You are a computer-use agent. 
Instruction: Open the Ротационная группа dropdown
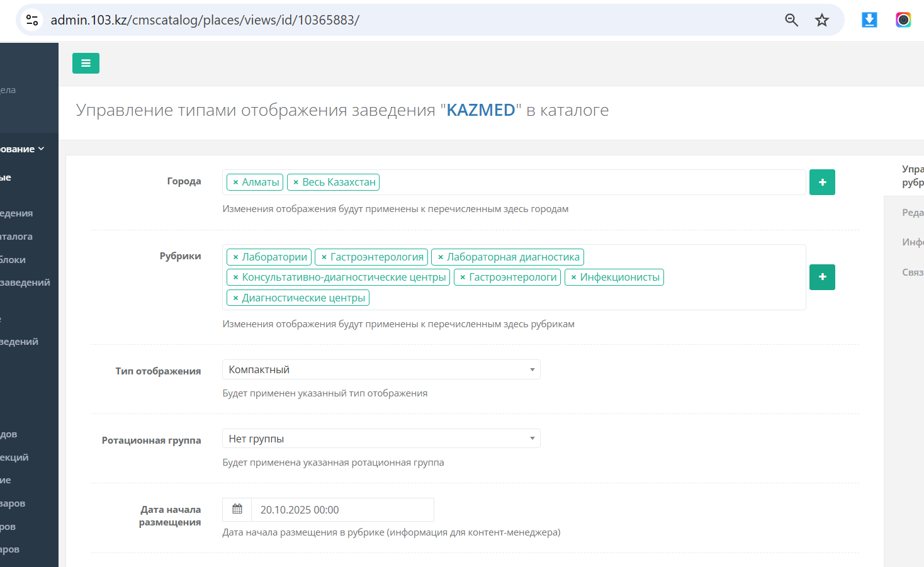pos(381,439)
